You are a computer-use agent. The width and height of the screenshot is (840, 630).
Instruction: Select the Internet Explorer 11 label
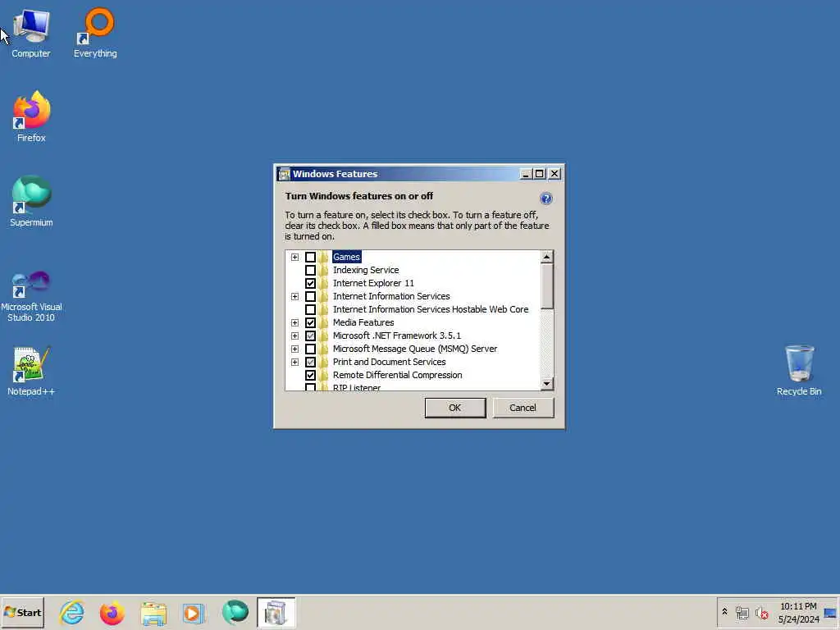click(373, 283)
